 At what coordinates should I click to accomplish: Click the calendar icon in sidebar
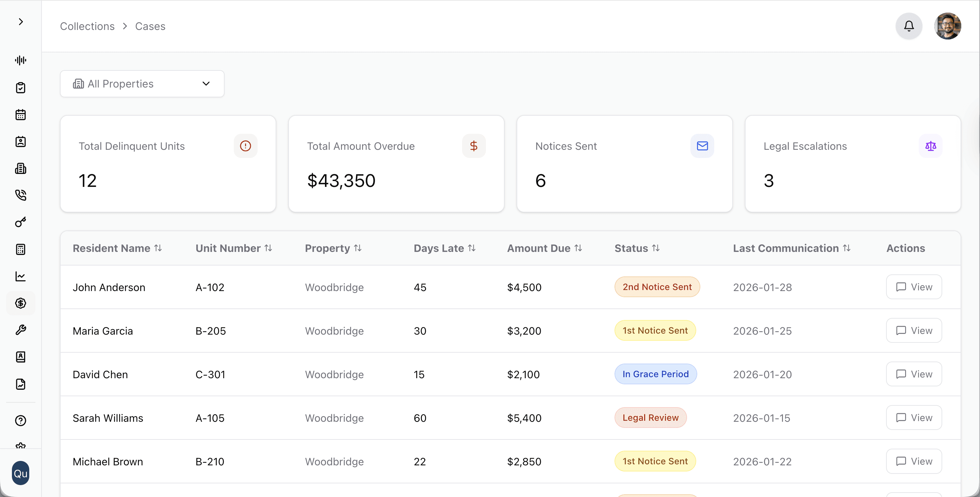click(20, 114)
